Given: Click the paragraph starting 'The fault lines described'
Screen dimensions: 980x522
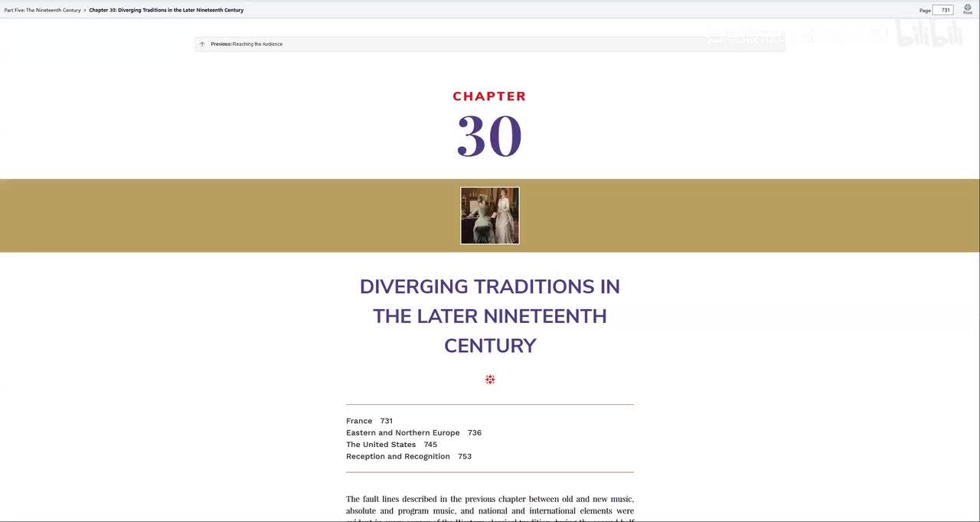Looking at the screenshot, I should [490, 510].
